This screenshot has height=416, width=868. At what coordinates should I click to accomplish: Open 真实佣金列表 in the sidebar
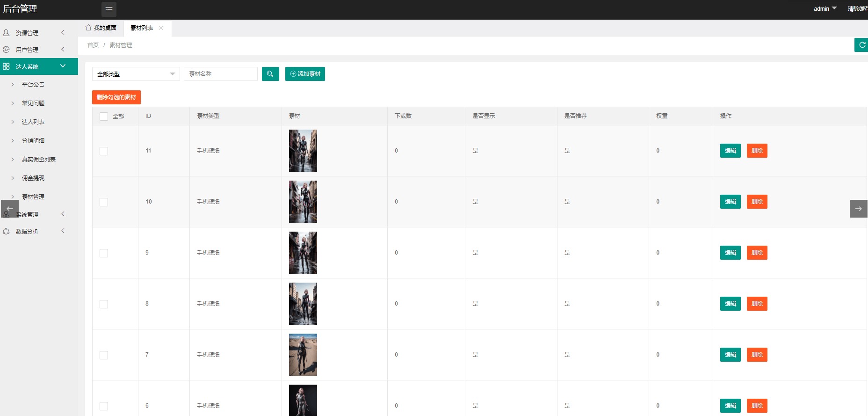click(x=39, y=160)
